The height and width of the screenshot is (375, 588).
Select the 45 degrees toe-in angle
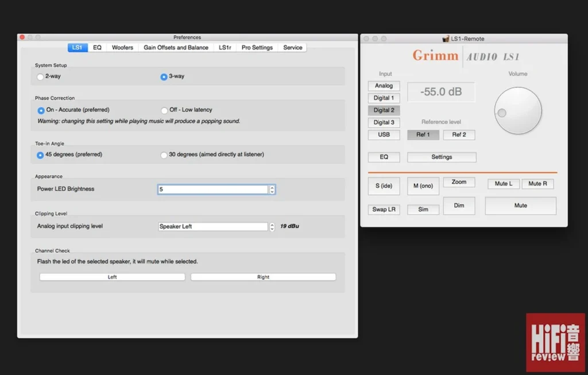point(40,155)
